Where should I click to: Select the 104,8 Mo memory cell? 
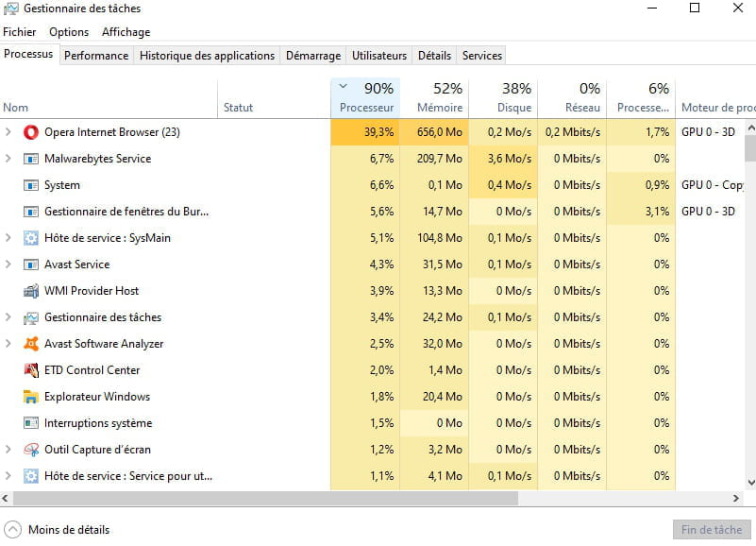coord(434,238)
